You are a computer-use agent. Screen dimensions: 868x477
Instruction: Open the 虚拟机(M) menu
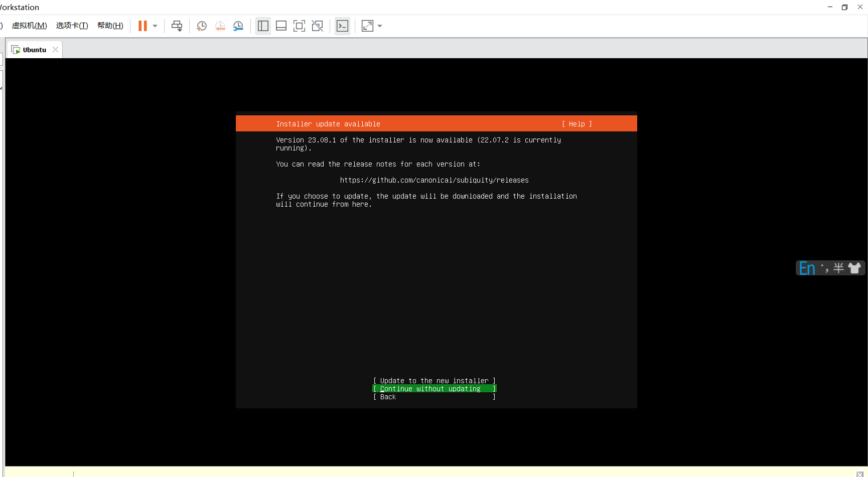30,26
